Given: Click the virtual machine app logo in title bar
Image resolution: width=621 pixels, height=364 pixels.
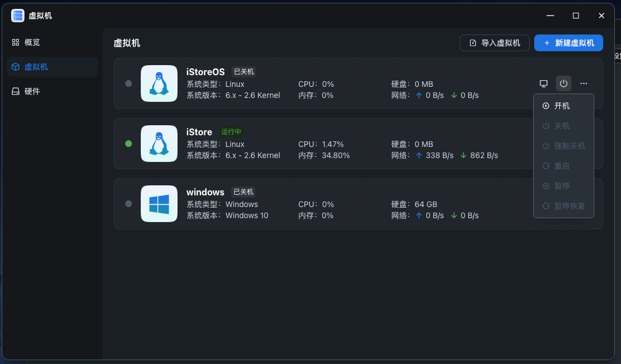Looking at the screenshot, I should 18,16.
